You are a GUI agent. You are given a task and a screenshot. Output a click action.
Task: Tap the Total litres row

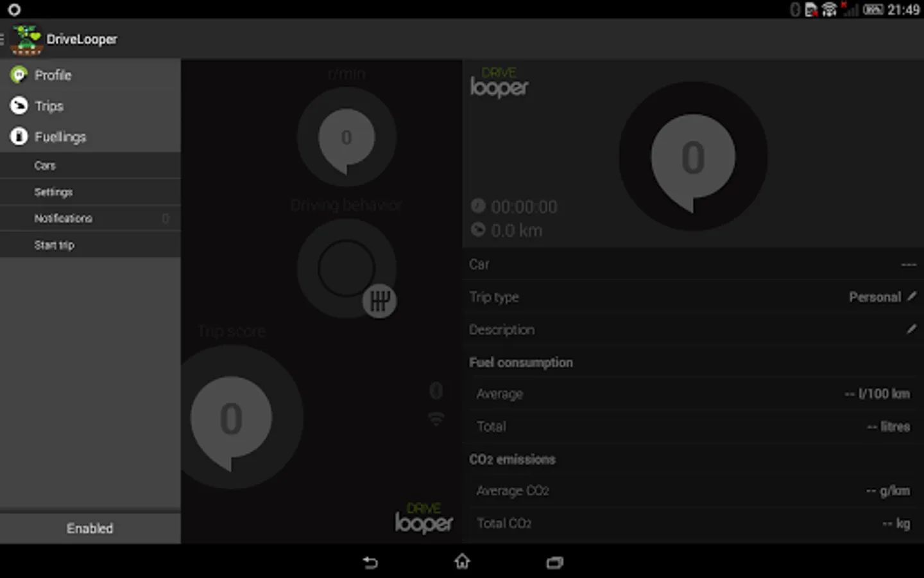tap(693, 426)
